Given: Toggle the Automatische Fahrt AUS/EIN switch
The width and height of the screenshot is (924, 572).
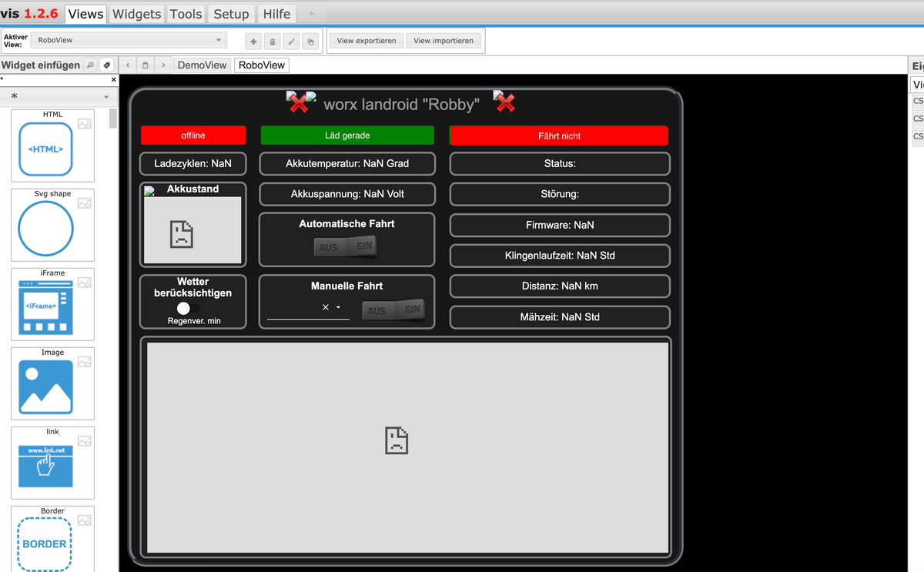Looking at the screenshot, I should [346, 247].
